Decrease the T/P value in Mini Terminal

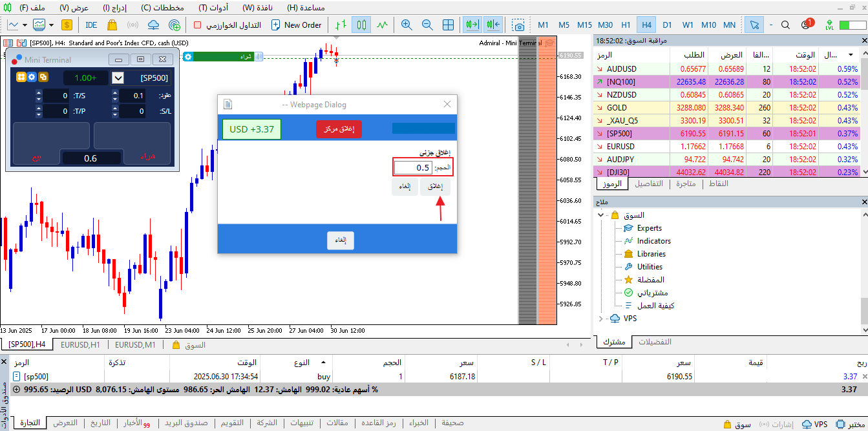point(39,114)
